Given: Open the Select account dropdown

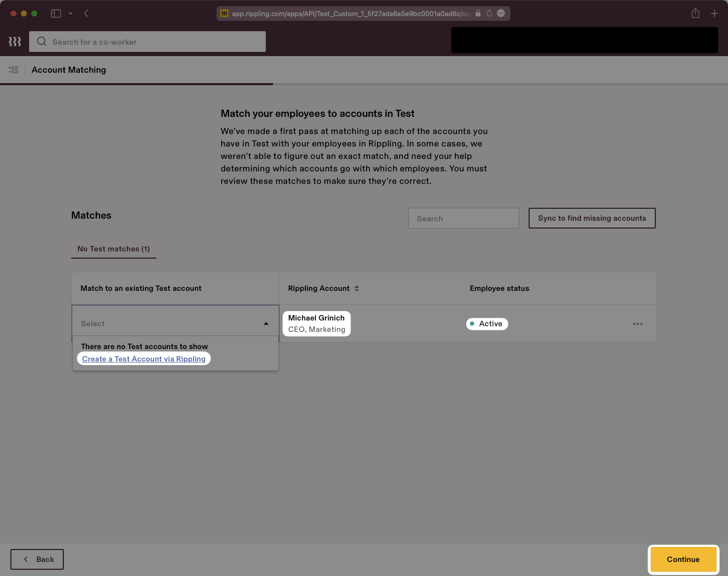Looking at the screenshot, I should (x=176, y=323).
